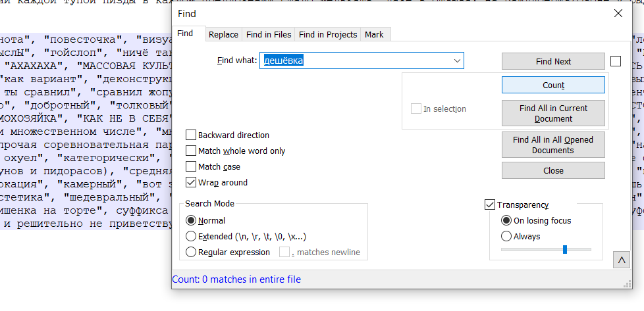Enable Backward direction option
644x311 pixels.
[191, 135]
